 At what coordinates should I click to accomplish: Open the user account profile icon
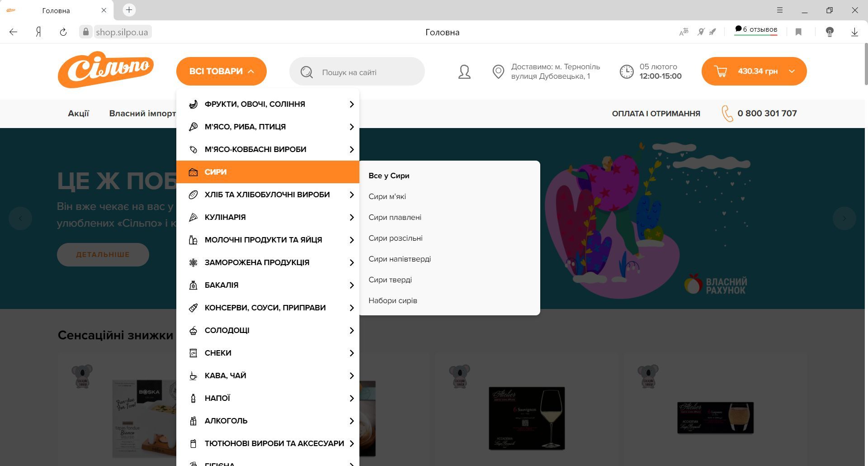[x=464, y=72]
